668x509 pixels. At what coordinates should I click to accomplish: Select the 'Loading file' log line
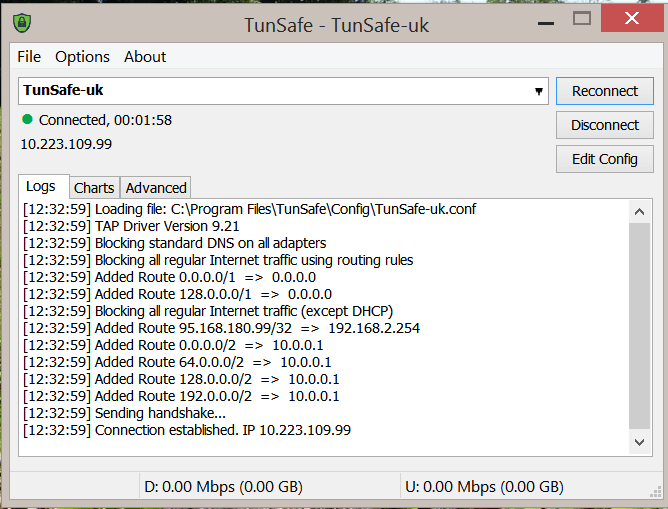tap(250, 209)
